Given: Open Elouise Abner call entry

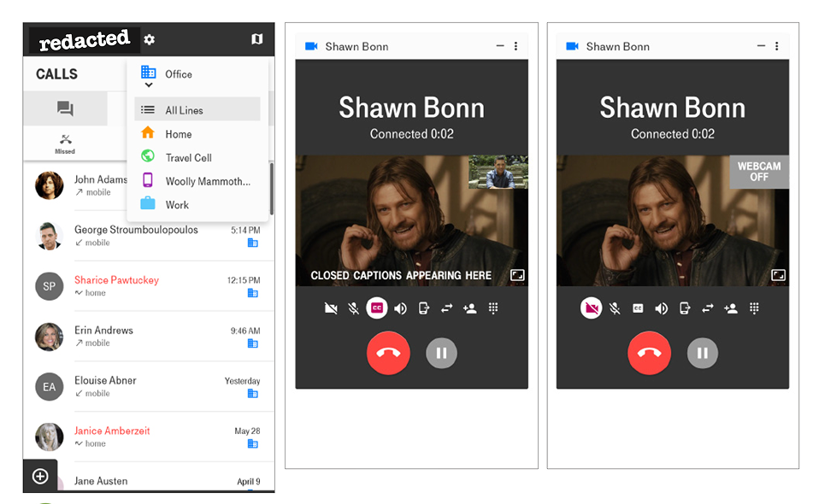Looking at the screenshot, I should coord(149,386).
